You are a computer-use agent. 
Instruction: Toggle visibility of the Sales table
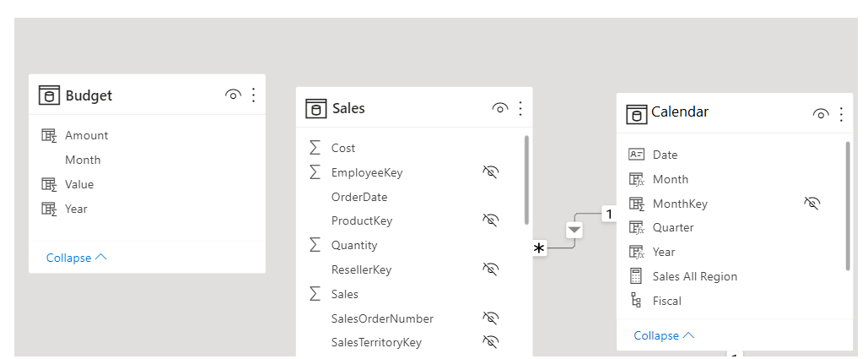(x=500, y=108)
